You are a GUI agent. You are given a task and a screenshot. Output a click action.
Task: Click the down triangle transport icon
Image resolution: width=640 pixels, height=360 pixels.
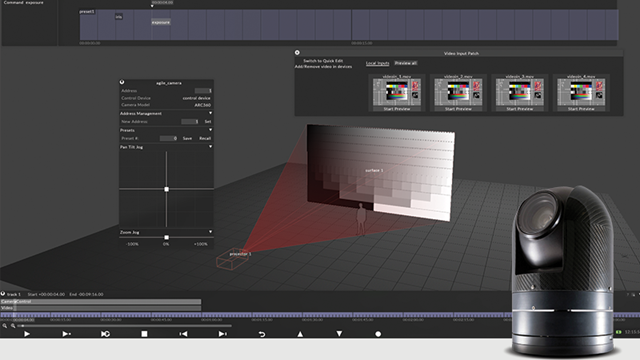pyautogui.click(x=339, y=334)
